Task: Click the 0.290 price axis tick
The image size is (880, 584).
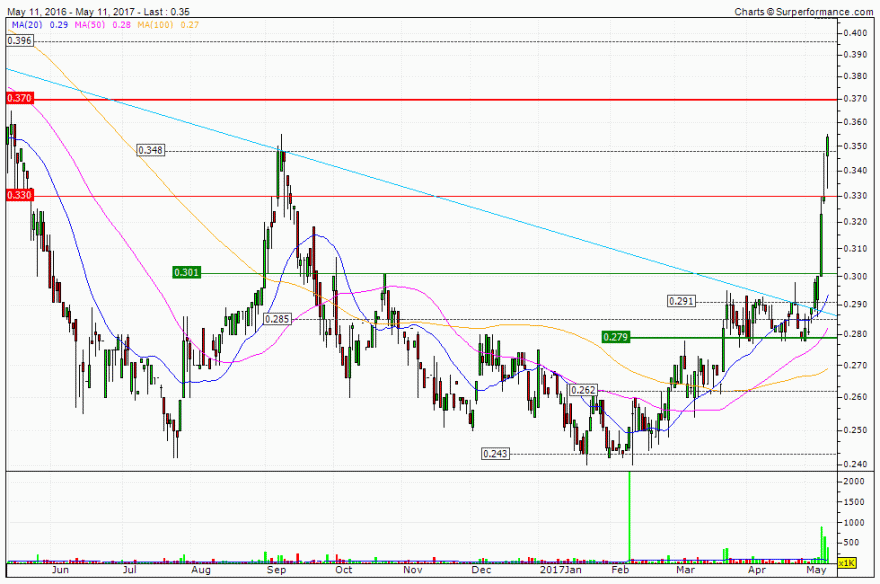Action: (x=855, y=305)
